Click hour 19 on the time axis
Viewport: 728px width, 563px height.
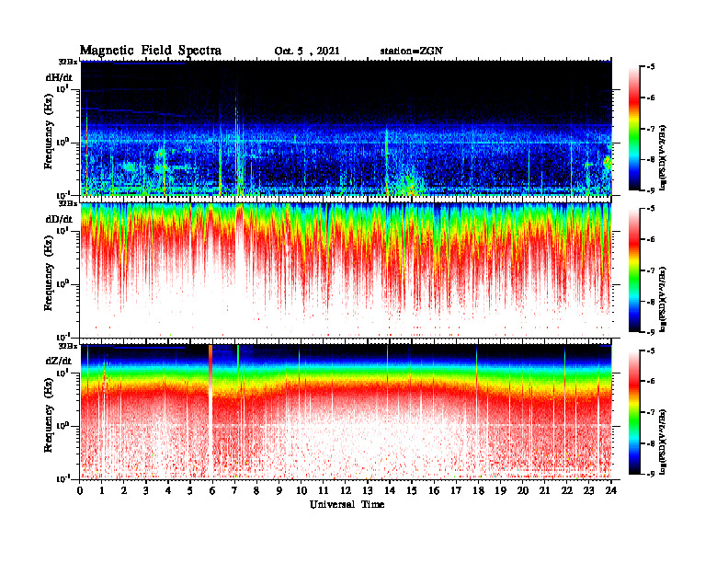[x=500, y=491]
